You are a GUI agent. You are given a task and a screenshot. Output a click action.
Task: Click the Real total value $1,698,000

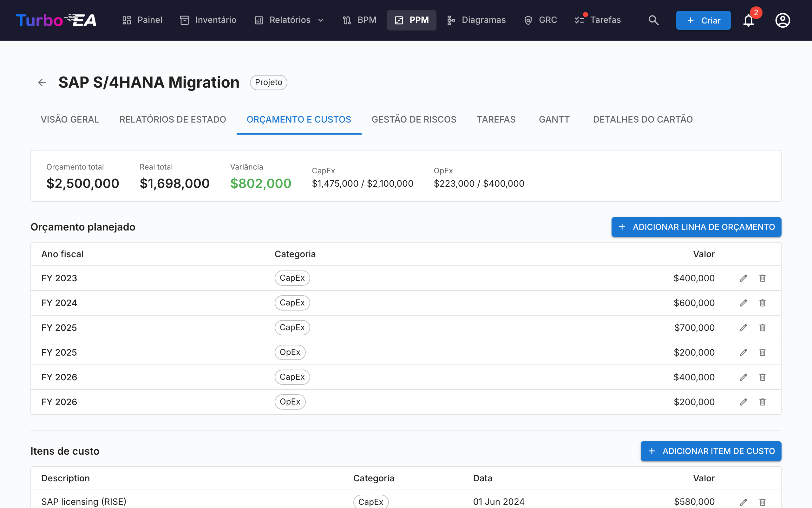tap(175, 184)
